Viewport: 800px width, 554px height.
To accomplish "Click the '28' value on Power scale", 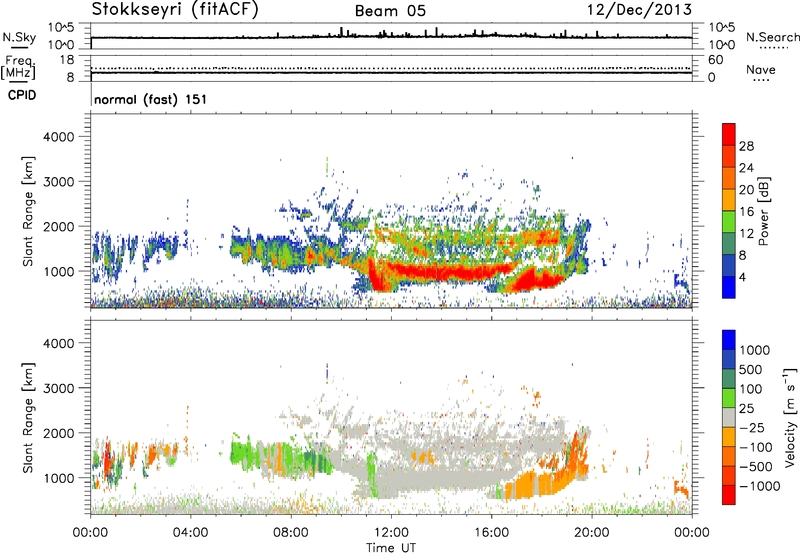I will pyautogui.click(x=746, y=146).
